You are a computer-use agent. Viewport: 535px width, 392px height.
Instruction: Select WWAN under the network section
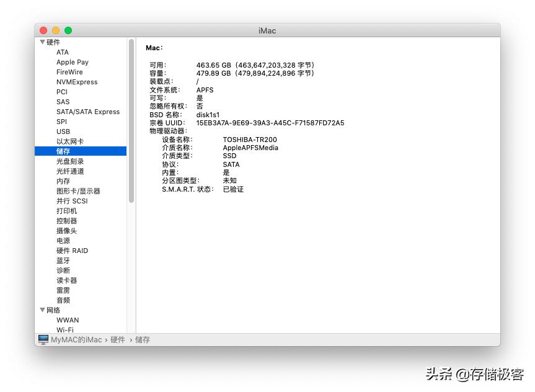[x=68, y=320]
